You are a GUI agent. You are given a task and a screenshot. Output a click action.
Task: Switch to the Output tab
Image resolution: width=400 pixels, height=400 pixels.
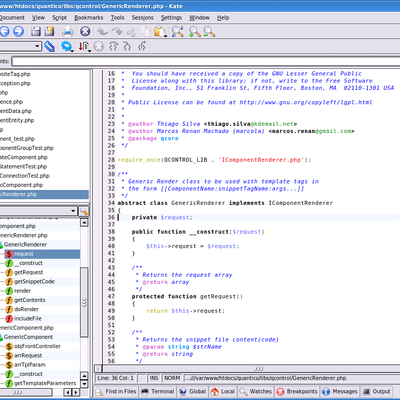pyautogui.click(x=376, y=391)
